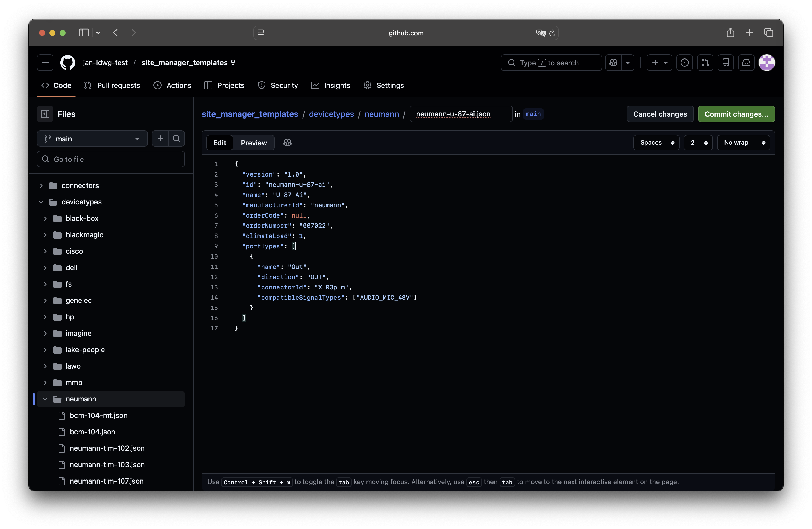The width and height of the screenshot is (812, 529).
Task: Open notifications inbox icon
Action: (x=746, y=63)
